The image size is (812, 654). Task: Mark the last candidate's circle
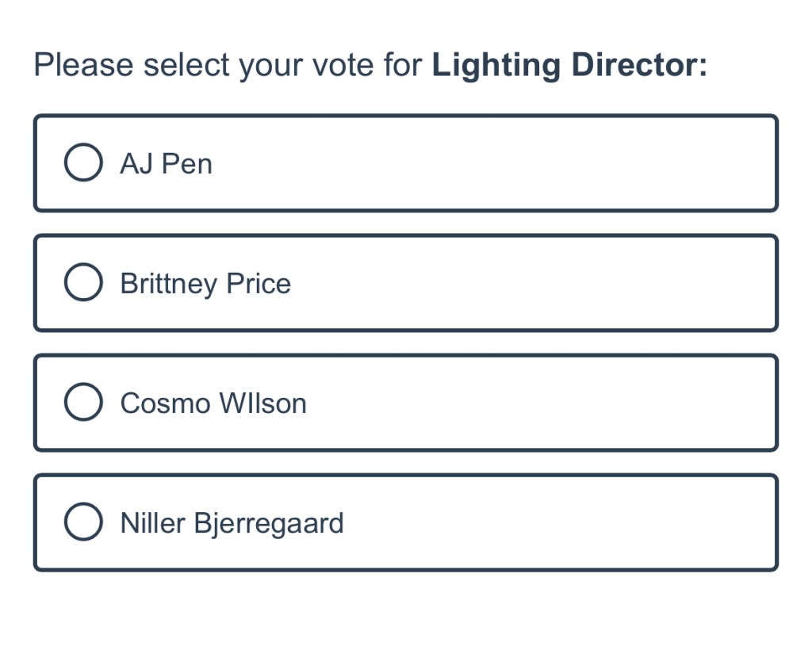pyautogui.click(x=83, y=522)
